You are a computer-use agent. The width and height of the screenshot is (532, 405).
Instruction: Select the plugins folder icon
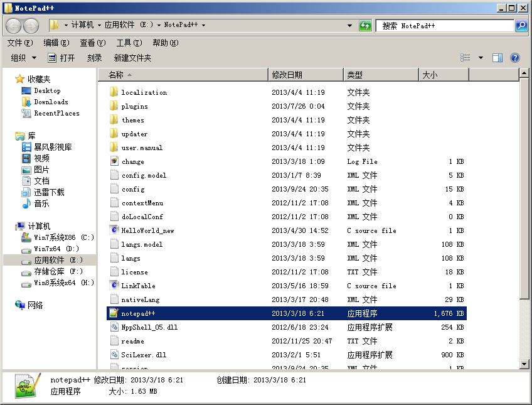pos(114,106)
